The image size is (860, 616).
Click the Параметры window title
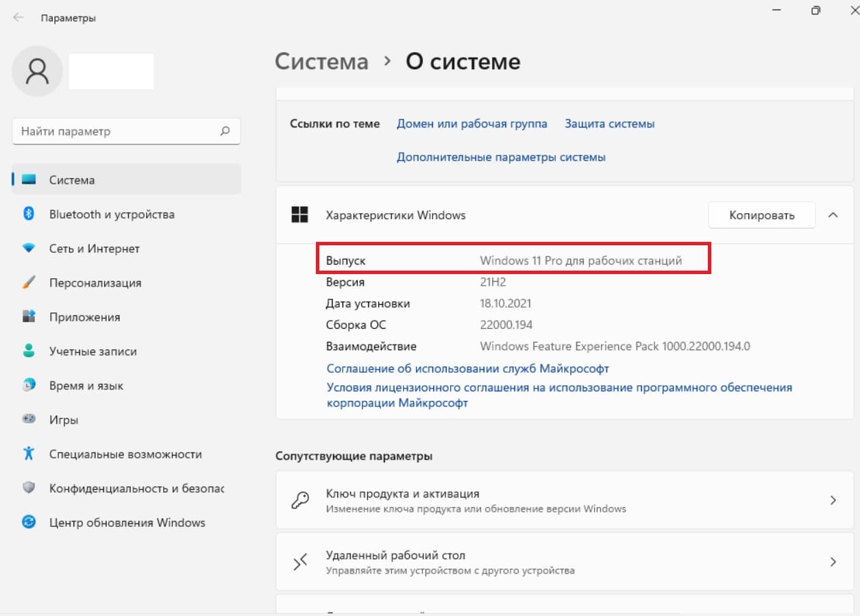(x=69, y=19)
